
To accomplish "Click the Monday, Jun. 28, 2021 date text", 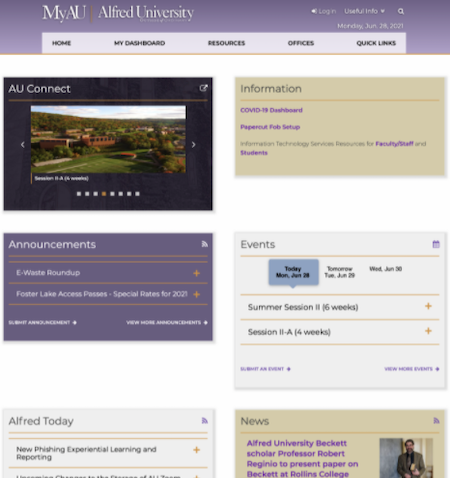I will [x=370, y=26].
